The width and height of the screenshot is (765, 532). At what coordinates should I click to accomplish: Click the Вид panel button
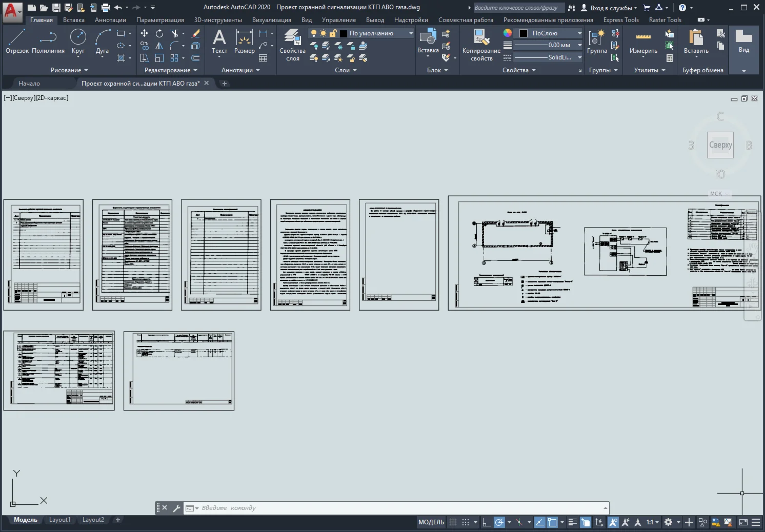tap(744, 50)
